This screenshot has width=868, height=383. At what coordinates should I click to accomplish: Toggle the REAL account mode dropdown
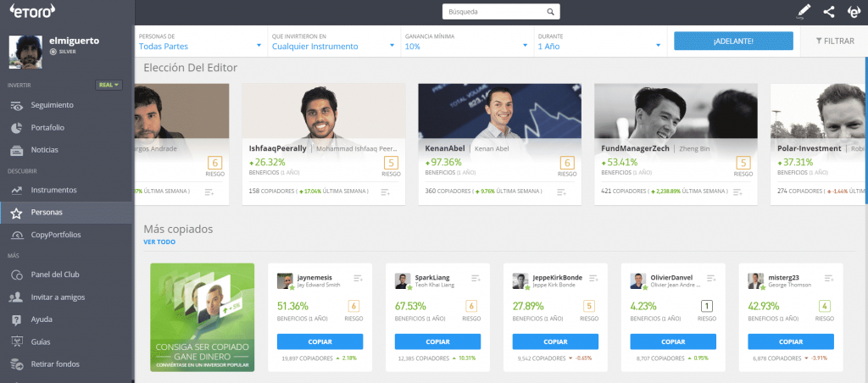tap(109, 85)
